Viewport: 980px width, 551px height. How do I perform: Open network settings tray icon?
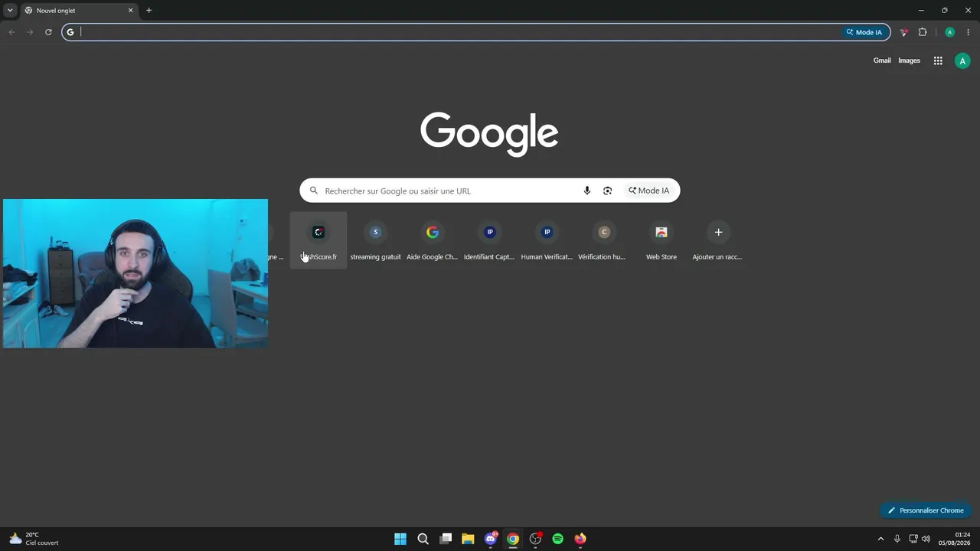tap(913, 539)
